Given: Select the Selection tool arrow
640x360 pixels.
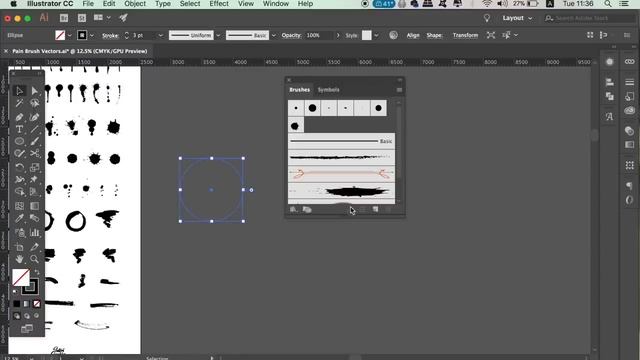Looking at the screenshot, I should point(19,91).
